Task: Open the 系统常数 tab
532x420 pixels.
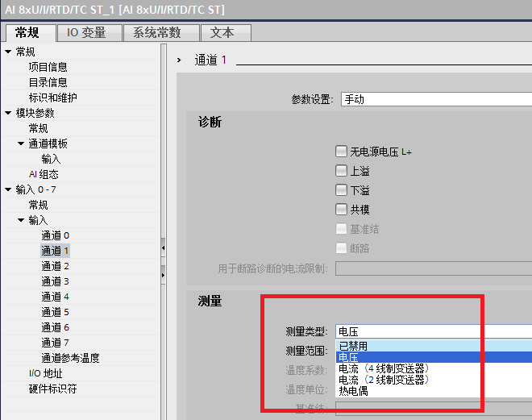Action: tap(156, 32)
